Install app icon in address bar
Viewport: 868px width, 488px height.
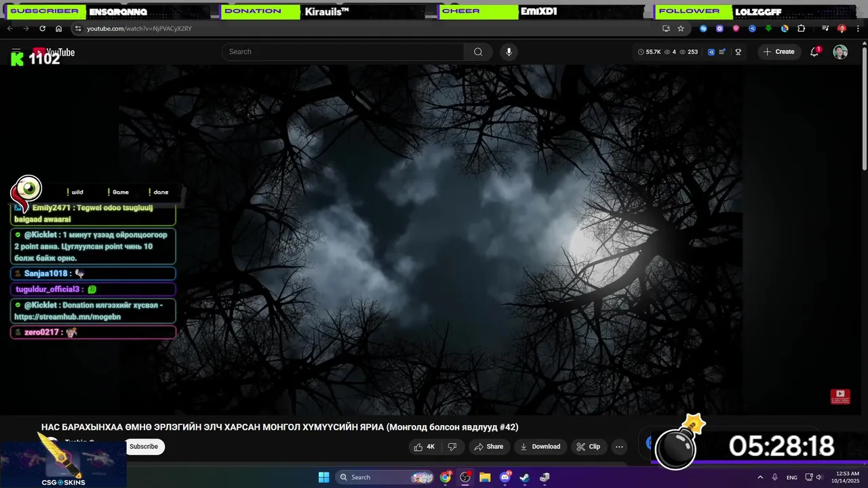pyautogui.click(x=666, y=28)
